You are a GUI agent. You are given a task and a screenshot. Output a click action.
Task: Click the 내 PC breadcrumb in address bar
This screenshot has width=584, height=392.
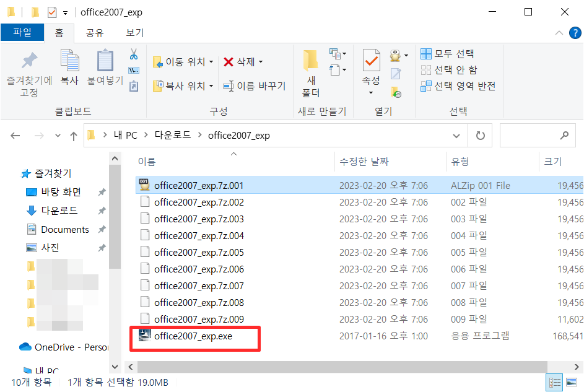126,135
